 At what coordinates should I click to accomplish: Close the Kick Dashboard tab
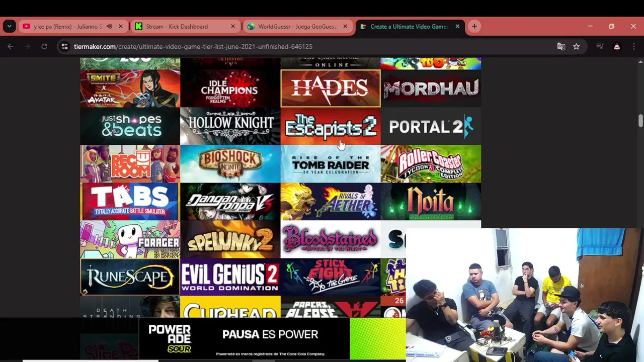(233, 26)
